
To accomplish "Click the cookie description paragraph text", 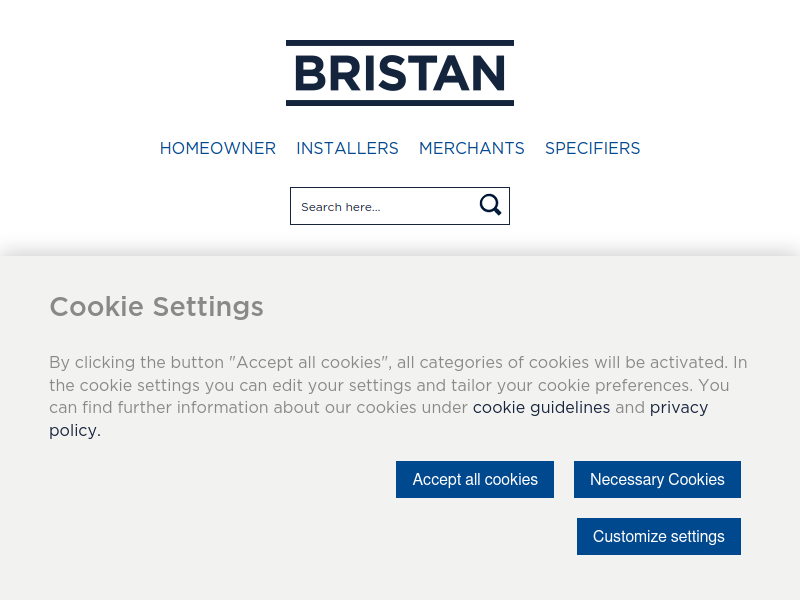I will coord(398,396).
